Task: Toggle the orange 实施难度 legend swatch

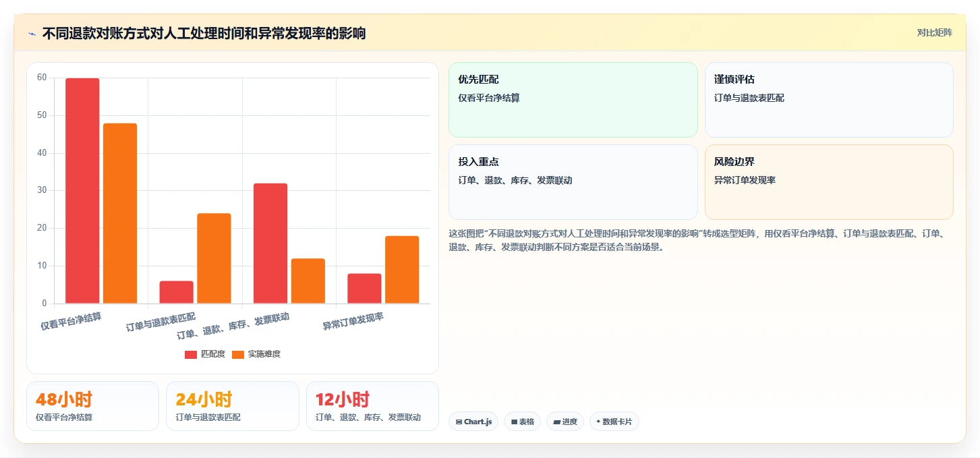Action: (x=238, y=354)
